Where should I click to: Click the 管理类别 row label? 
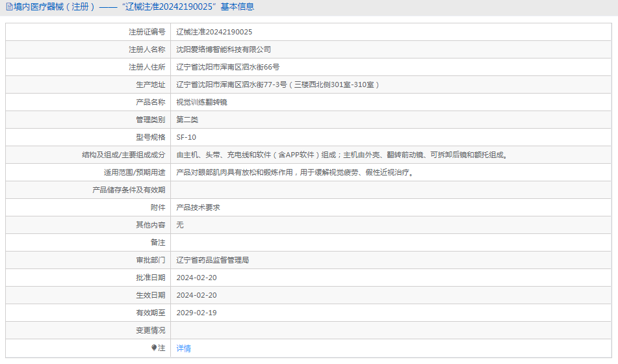point(151,120)
